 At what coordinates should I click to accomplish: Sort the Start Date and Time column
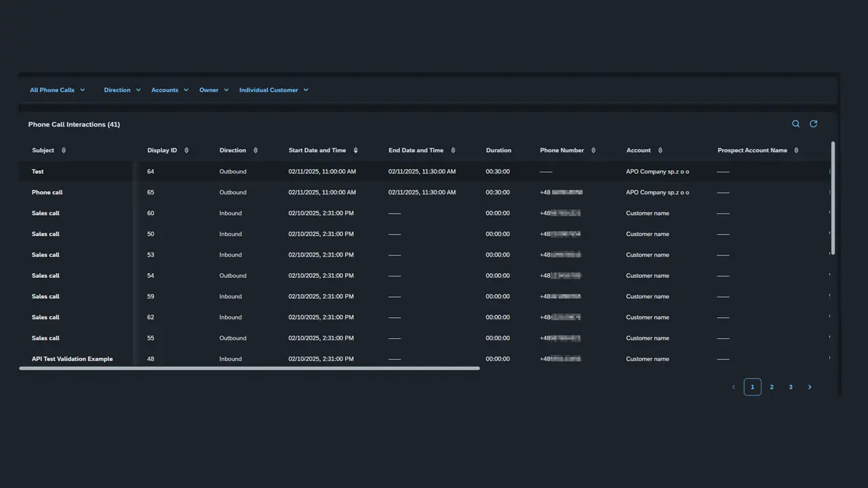(x=355, y=150)
